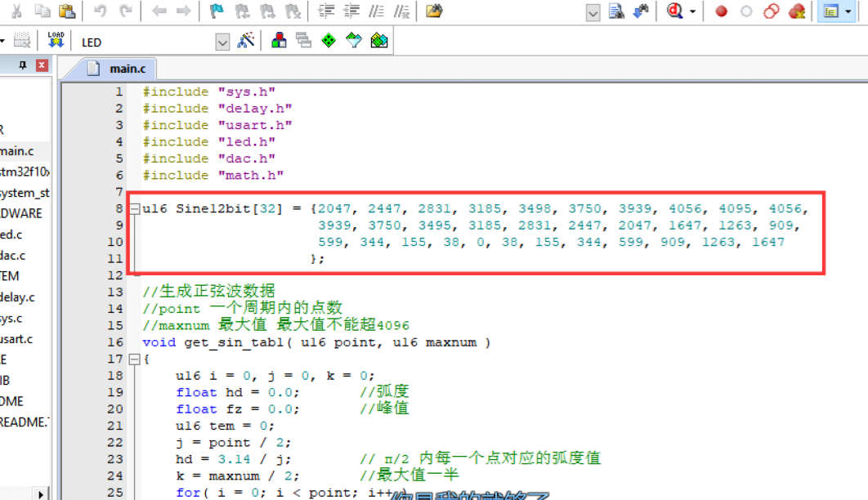Click the Copy icon in toolbar
Screen dimensions: 868x500
43,11
